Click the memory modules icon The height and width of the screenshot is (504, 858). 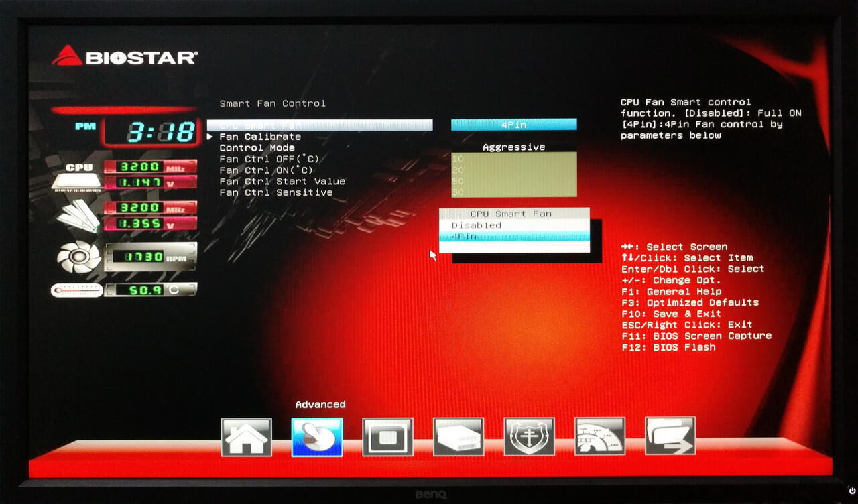click(78, 216)
